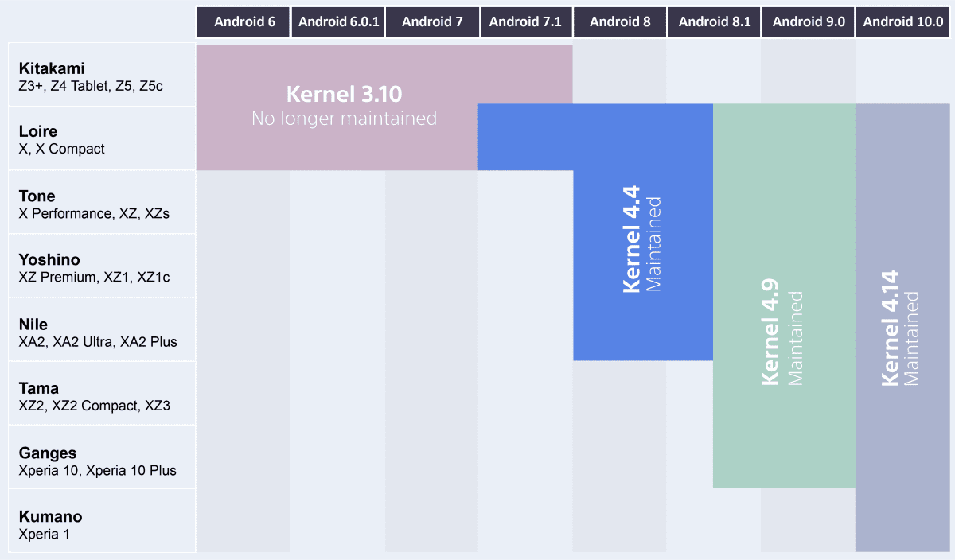The height and width of the screenshot is (560, 955).
Task: Click the Android 10.0 version label
Action: pos(902,21)
